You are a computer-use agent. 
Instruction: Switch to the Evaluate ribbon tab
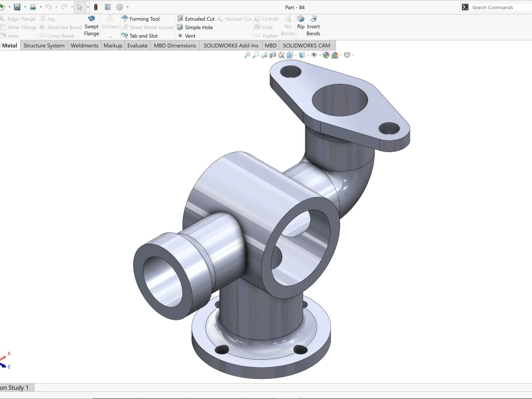tap(137, 46)
